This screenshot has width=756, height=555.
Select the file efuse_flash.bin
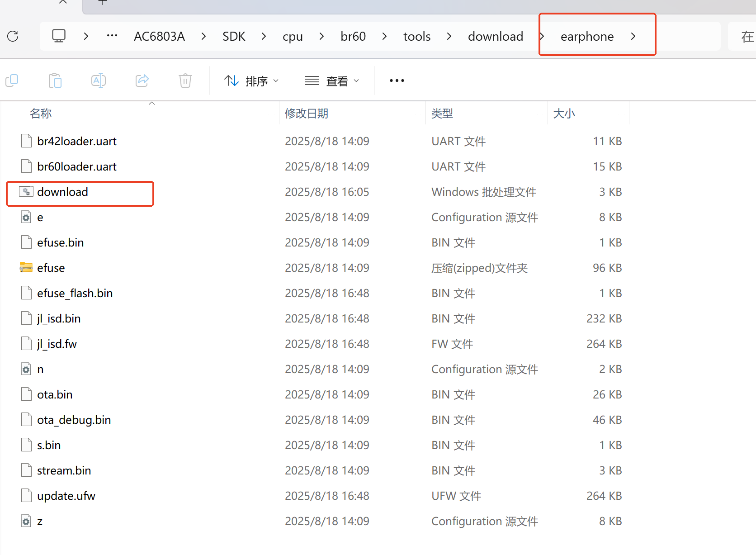click(75, 293)
